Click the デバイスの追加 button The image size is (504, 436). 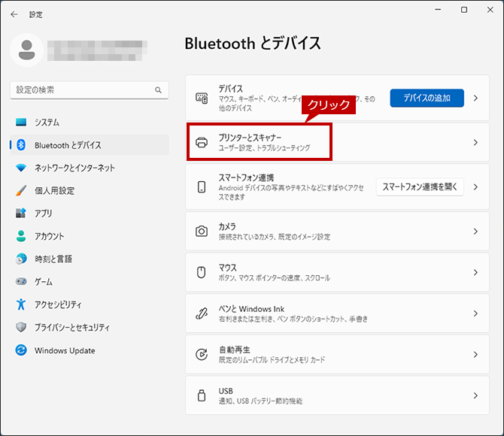click(x=427, y=98)
